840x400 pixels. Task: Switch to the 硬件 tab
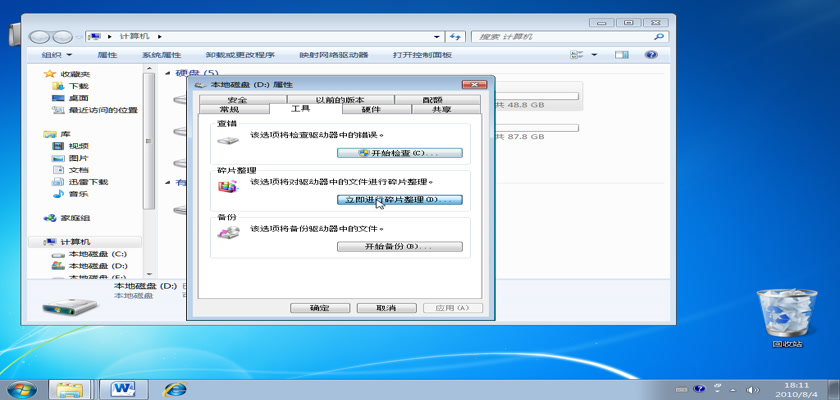pos(370,109)
